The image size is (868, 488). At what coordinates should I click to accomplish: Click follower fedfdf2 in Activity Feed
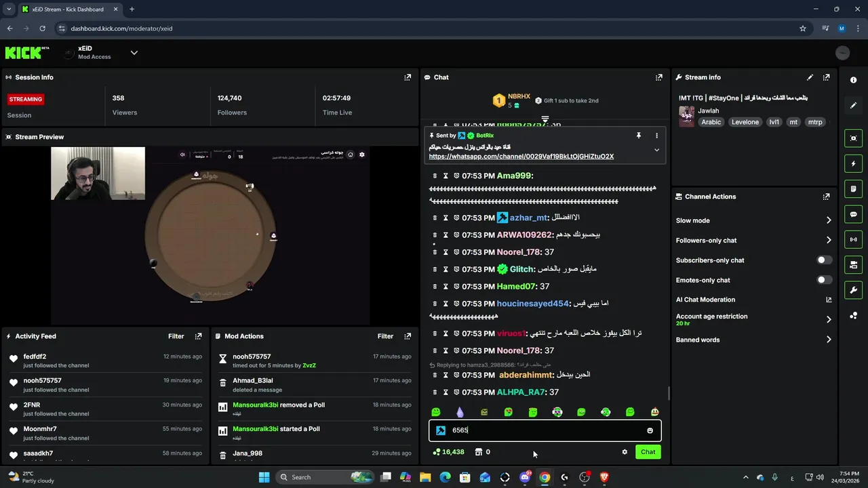(35, 357)
